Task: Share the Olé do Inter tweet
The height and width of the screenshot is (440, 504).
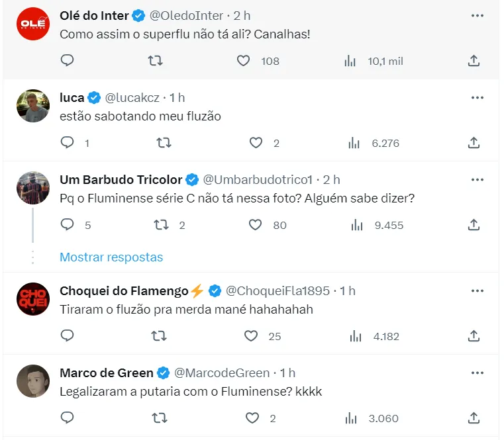Action: click(474, 61)
